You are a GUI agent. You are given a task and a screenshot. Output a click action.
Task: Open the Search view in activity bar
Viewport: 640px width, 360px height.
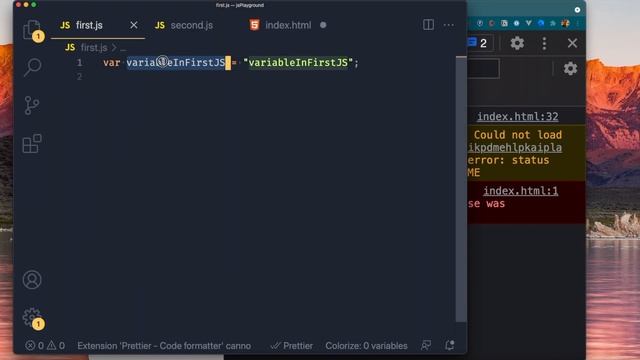32,67
